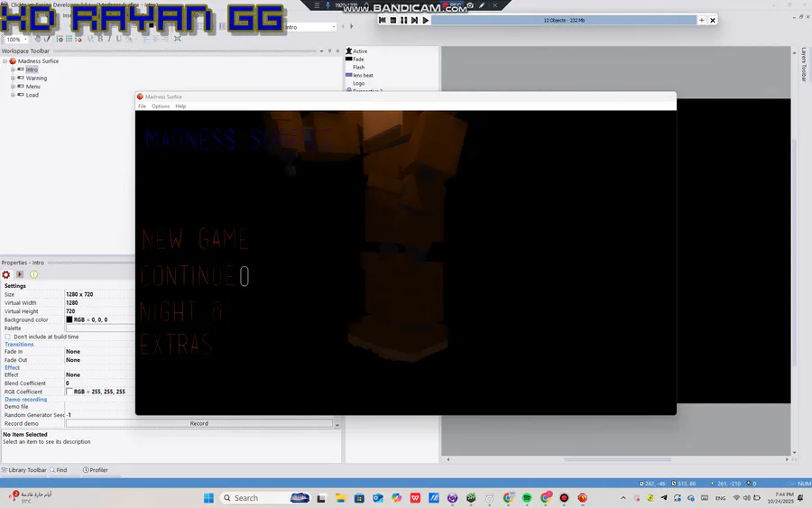
Task: Click the 12 Objects memory bar
Action: pyautogui.click(x=564, y=20)
